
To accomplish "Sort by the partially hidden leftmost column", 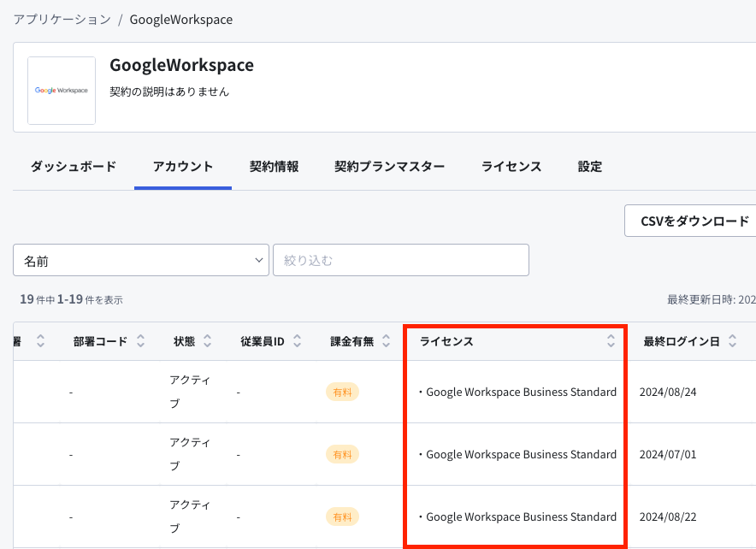I will click(x=40, y=341).
